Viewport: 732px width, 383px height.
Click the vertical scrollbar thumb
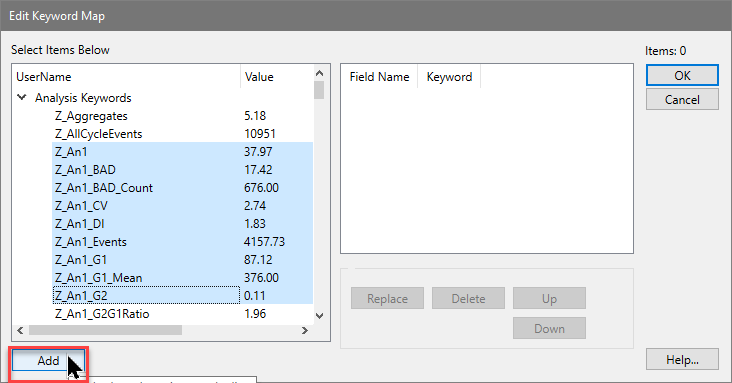(319, 90)
